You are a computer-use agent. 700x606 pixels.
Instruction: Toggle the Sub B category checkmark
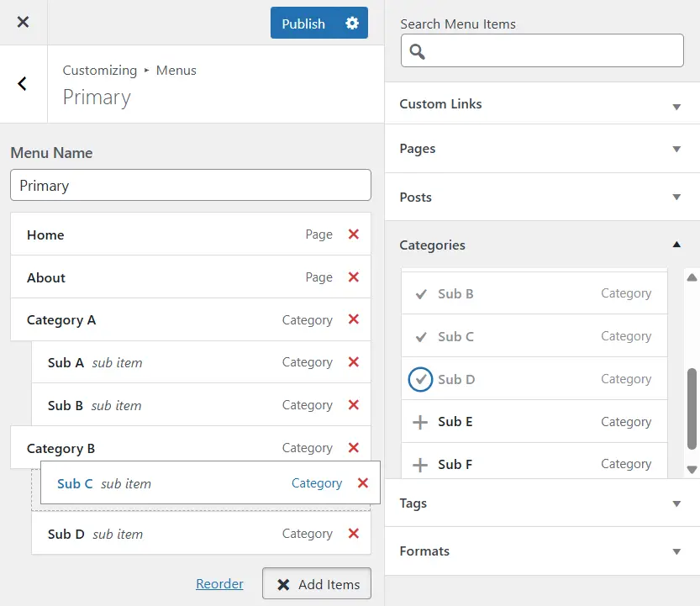tap(420, 294)
